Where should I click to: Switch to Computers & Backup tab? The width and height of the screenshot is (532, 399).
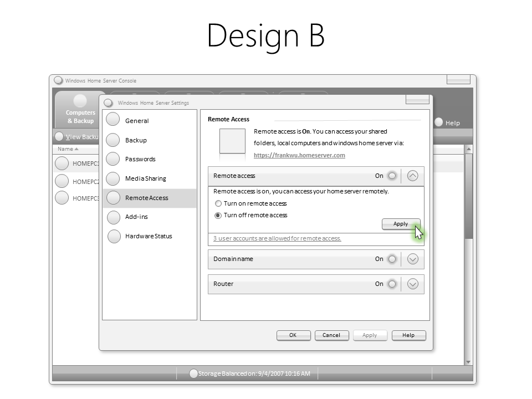[x=80, y=109]
